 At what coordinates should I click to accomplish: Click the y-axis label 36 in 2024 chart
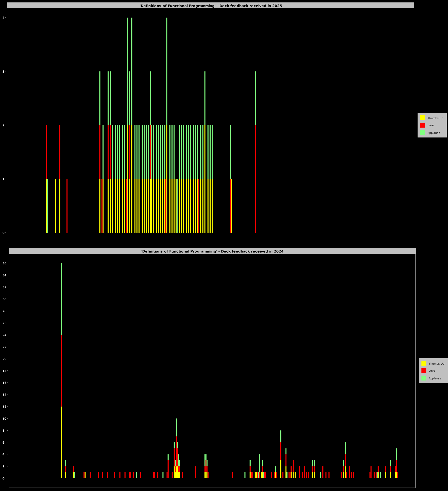click(4, 263)
